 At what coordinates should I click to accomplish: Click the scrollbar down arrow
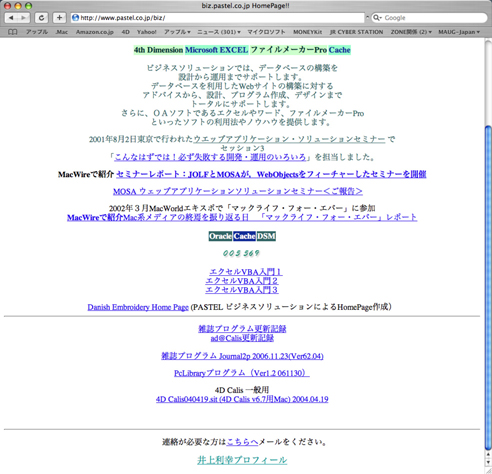488,463
